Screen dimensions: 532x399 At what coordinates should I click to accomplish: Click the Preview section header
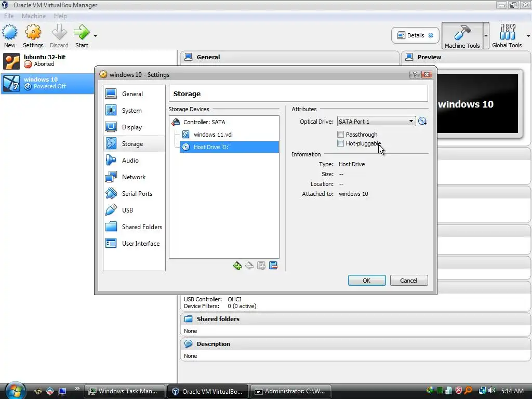(x=466, y=57)
